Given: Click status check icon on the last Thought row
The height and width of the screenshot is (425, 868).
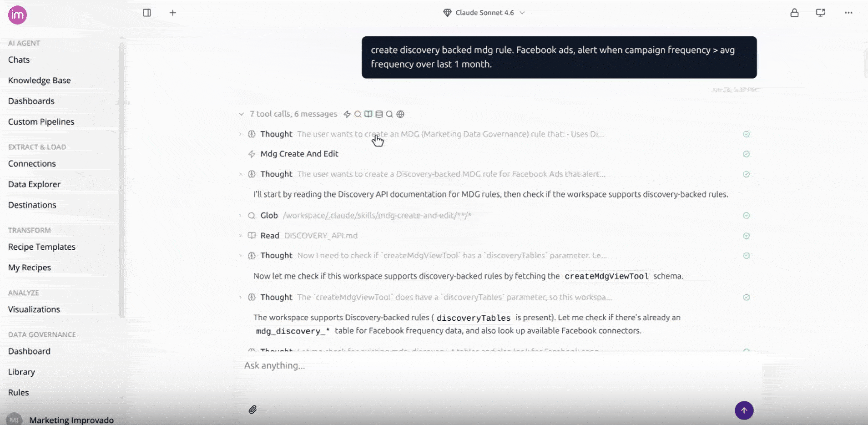Looking at the screenshot, I should (x=746, y=350).
